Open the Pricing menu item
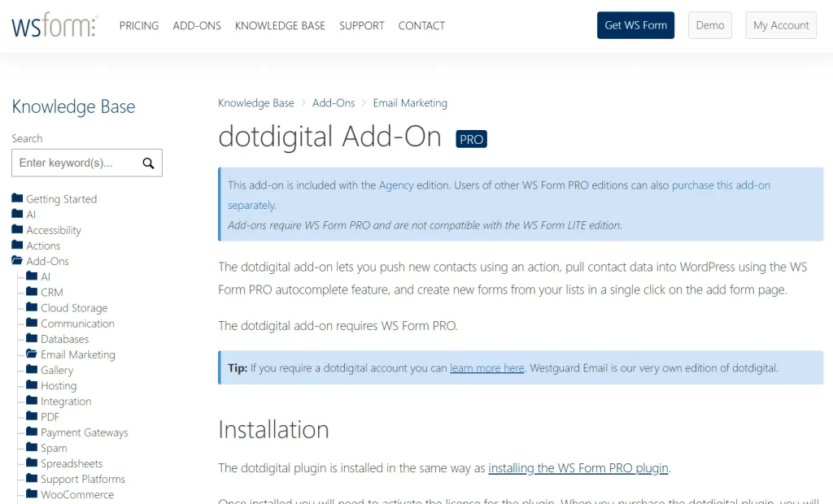 138,25
